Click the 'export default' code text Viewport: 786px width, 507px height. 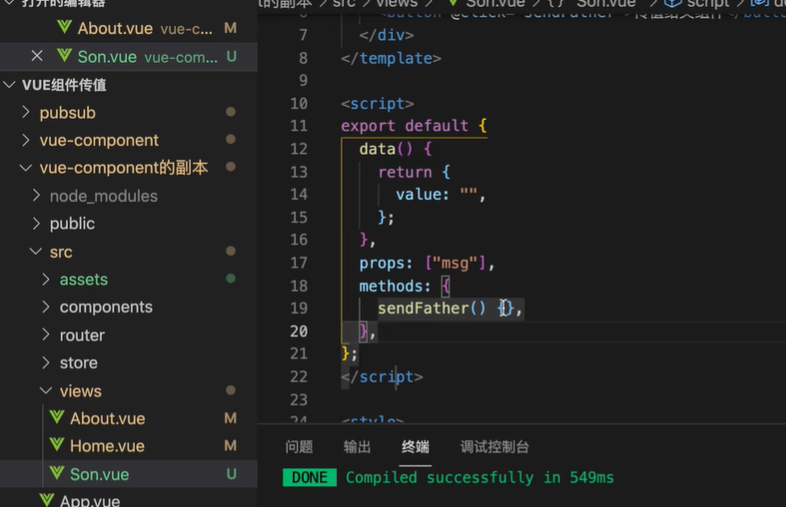point(405,125)
